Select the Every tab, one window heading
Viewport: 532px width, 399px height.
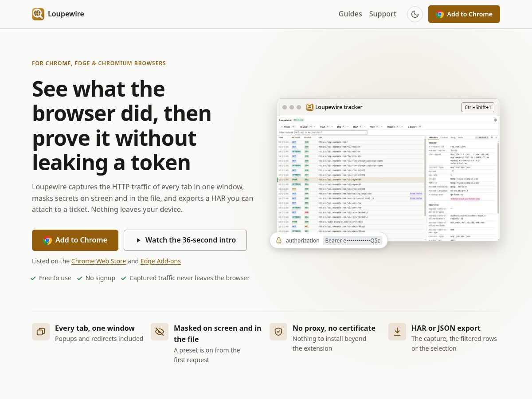point(95,328)
